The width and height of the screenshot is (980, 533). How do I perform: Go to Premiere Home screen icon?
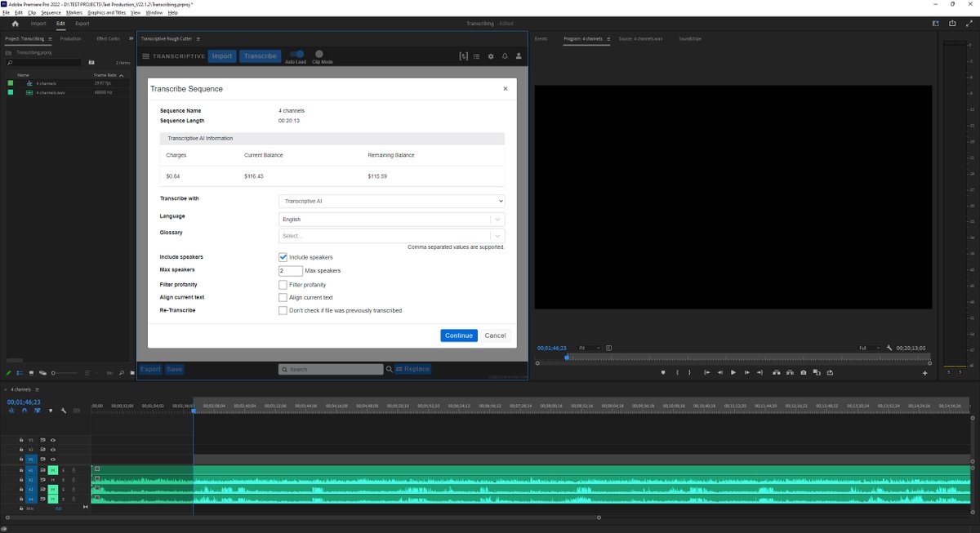point(15,24)
